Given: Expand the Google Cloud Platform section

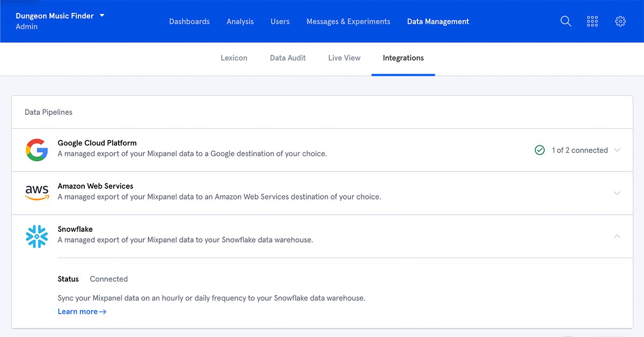Looking at the screenshot, I should click(617, 150).
